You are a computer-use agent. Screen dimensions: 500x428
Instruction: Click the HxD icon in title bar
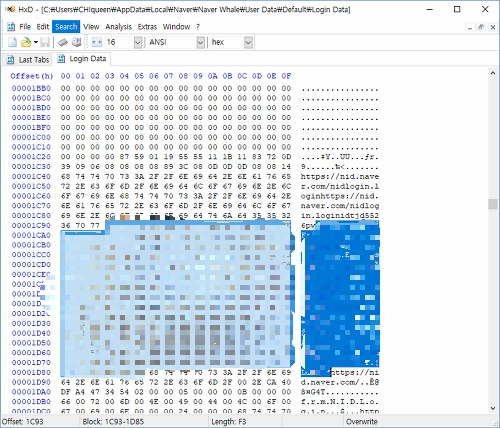10,9
